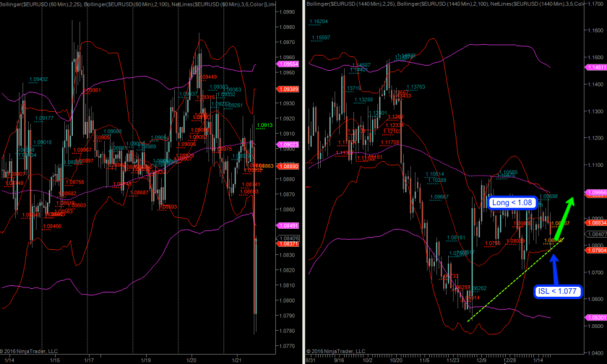Select the magenta 1.09023 price marker
Image resolution: width=607 pixels, height=364 pixels.
click(x=288, y=144)
